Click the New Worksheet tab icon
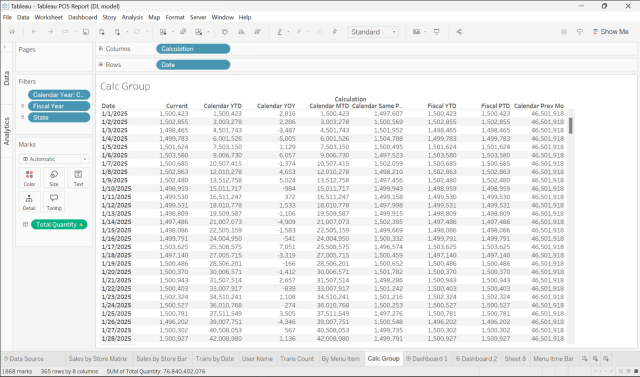The width and height of the screenshot is (640, 377). [x=584, y=359]
